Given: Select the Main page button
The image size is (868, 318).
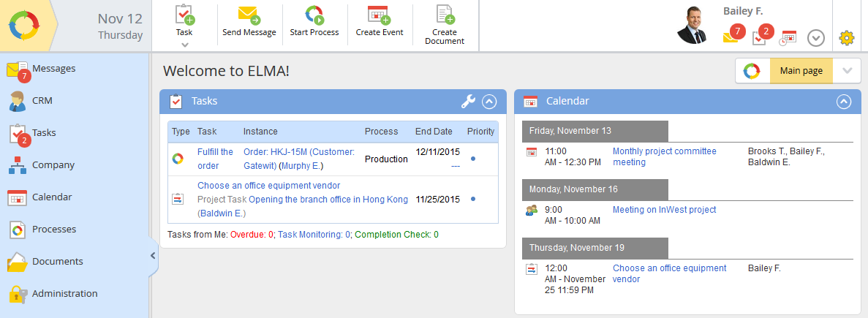Looking at the screenshot, I should (801, 71).
